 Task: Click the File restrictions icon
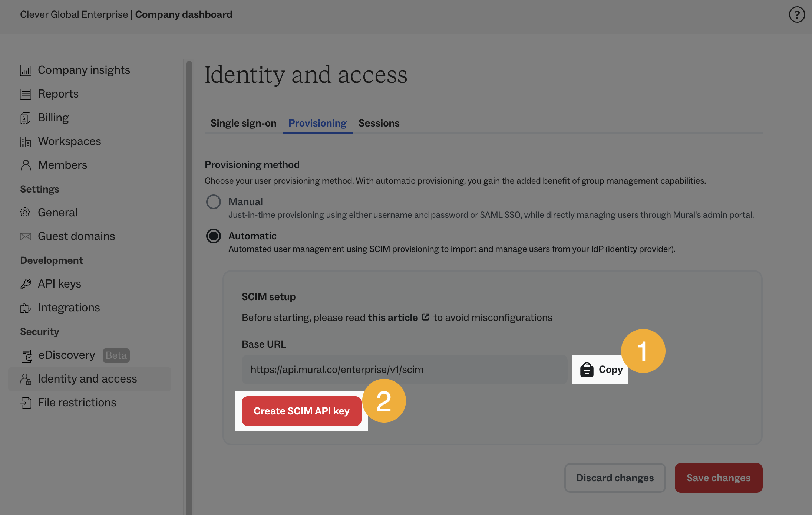(x=26, y=403)
